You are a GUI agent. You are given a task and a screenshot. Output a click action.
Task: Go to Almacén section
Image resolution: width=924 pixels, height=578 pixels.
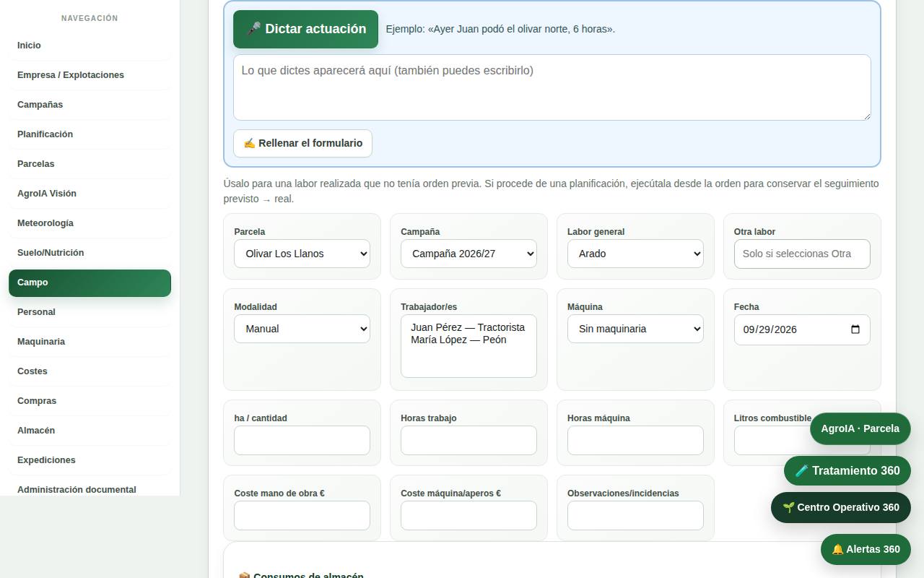(90, 431)
